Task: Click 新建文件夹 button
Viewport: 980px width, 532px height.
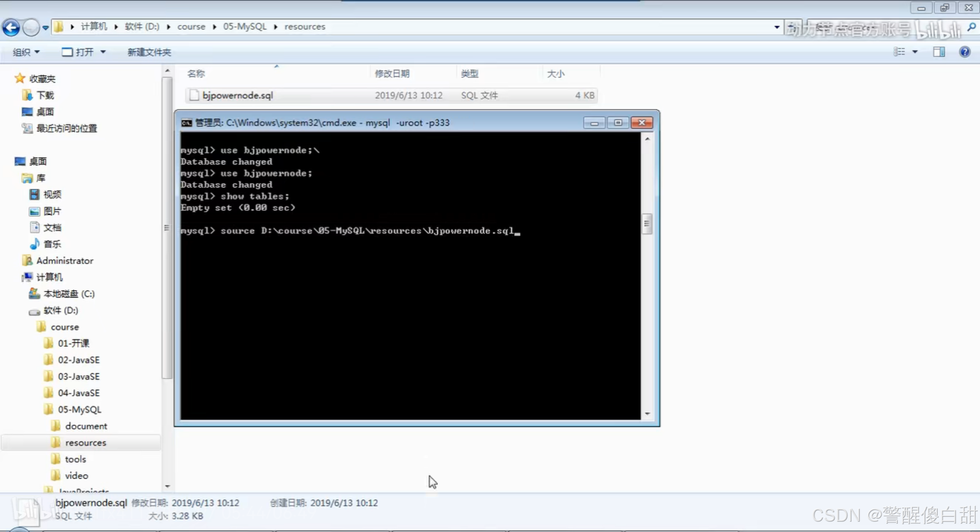Action: (x=149, y=52)
